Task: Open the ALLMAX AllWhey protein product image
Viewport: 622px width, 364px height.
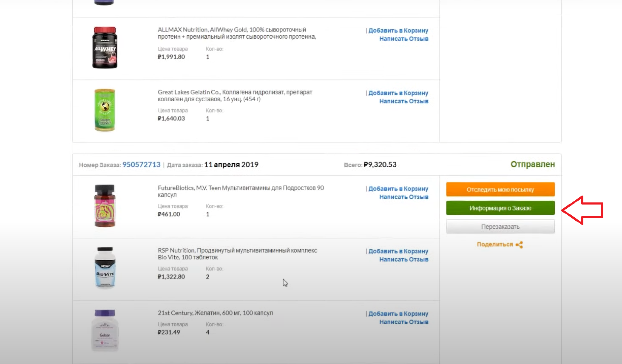Action: [105, 48]
